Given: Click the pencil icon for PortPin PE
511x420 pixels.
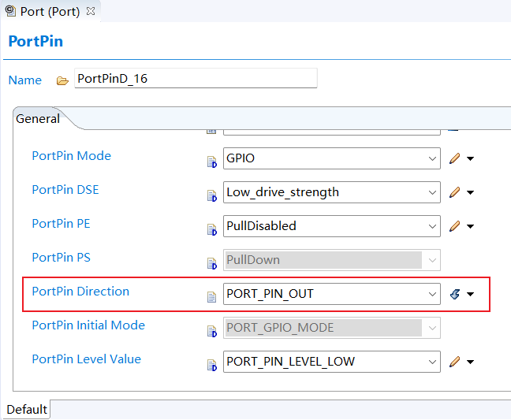Looking at the screenshot, I should [455, 226].
